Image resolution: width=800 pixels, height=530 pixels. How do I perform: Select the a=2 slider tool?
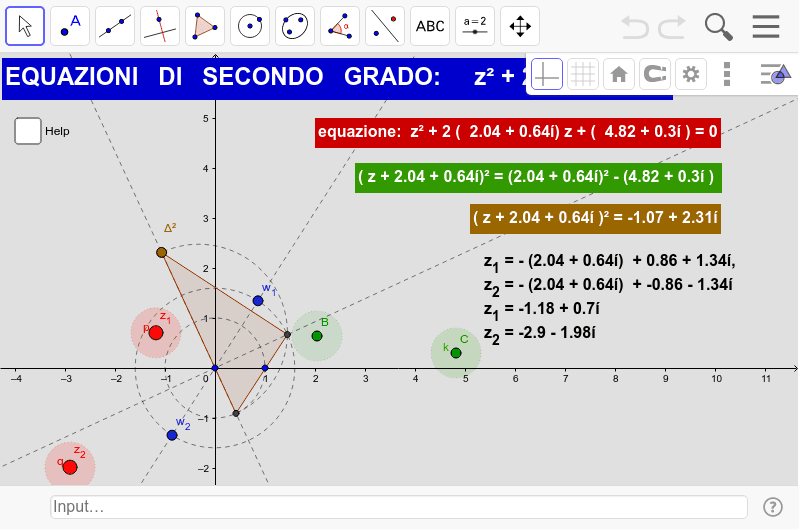475,26
